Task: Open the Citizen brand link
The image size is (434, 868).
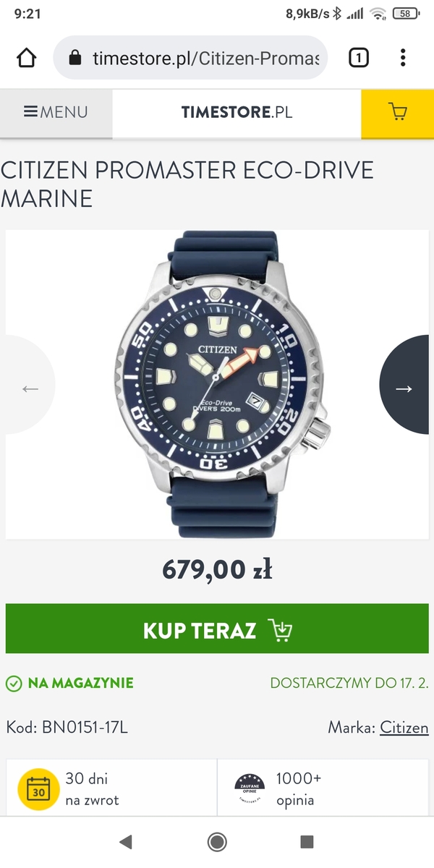Action: 404,727
